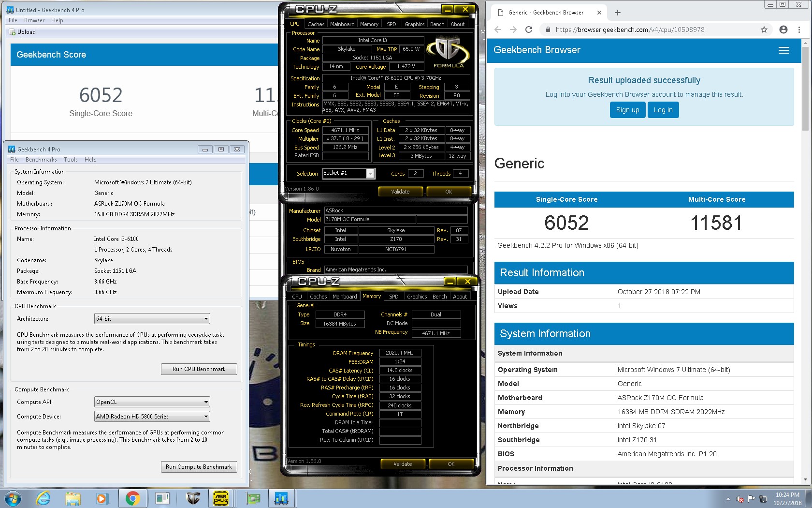
Task: Open Windows Explorer folder taskbar icon
Action: pos(72,498)
